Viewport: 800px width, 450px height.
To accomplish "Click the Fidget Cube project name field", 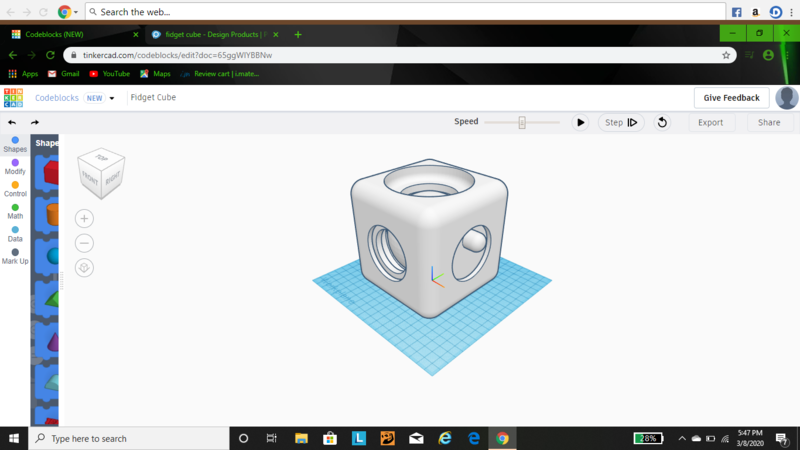I will point(153,98).
